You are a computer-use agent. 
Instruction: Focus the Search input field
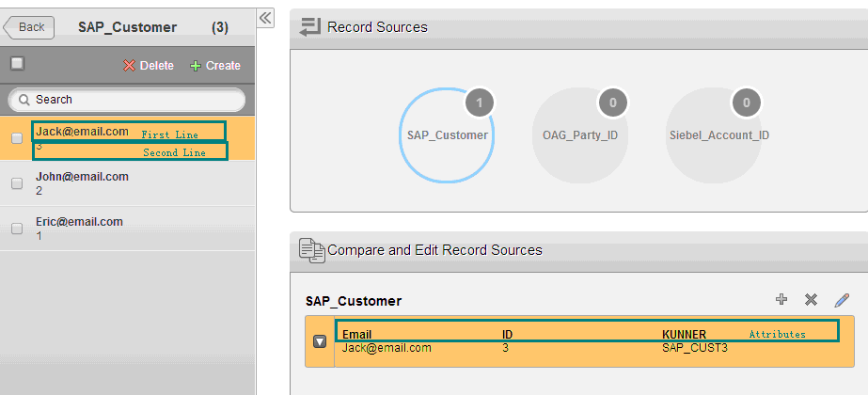pyautogui.click(x=136, y=100)
